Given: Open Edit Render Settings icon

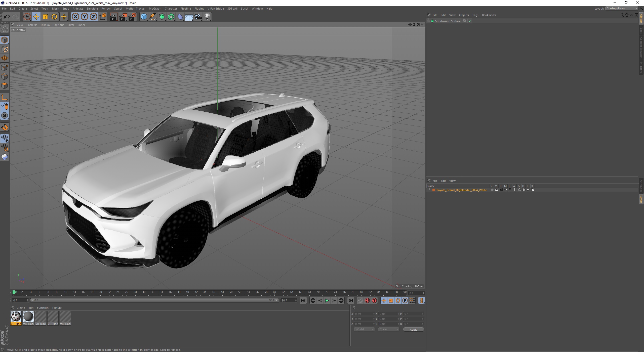Looking at the screenshot, I should pos(132,17).
